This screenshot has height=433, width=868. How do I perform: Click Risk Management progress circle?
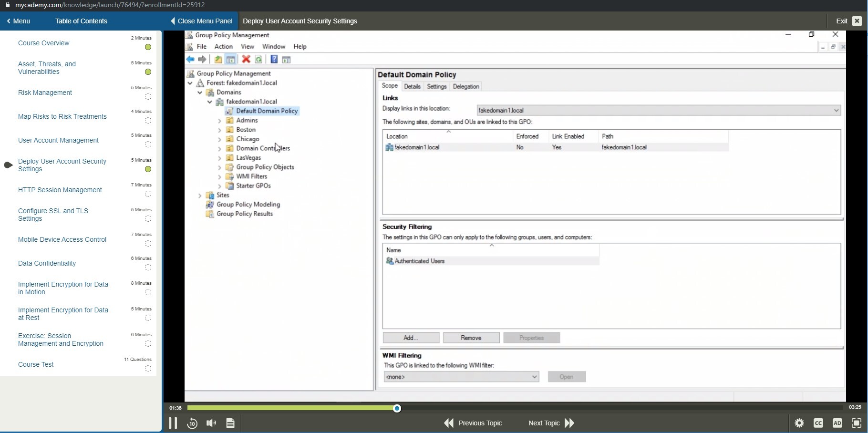coord(148,97)
